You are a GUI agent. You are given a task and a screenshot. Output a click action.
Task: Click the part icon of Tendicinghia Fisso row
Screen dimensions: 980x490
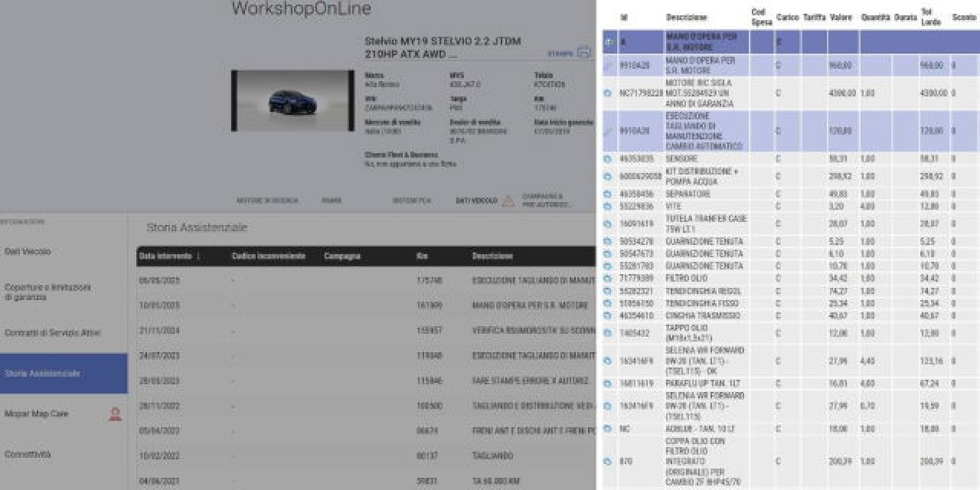click(608, 304)
